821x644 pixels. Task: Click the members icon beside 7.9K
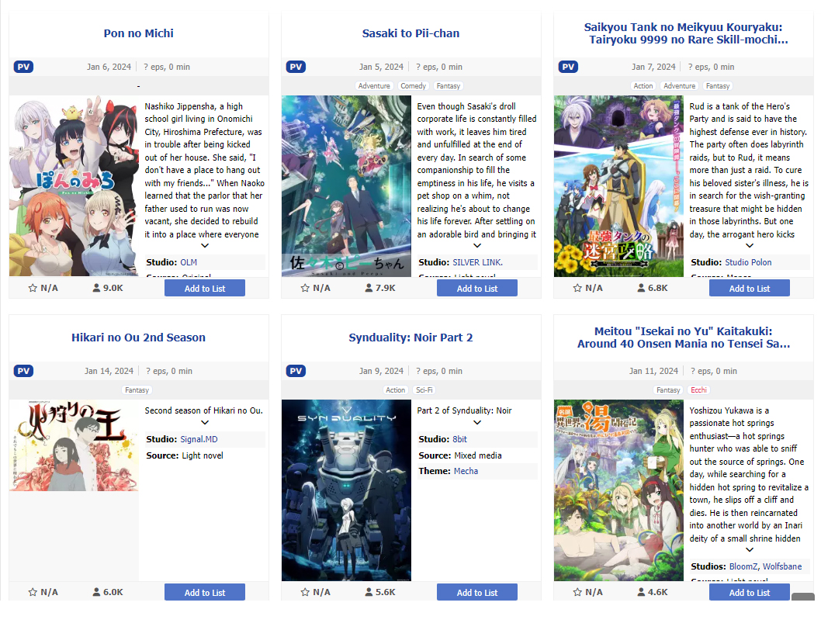click(369, 288)
